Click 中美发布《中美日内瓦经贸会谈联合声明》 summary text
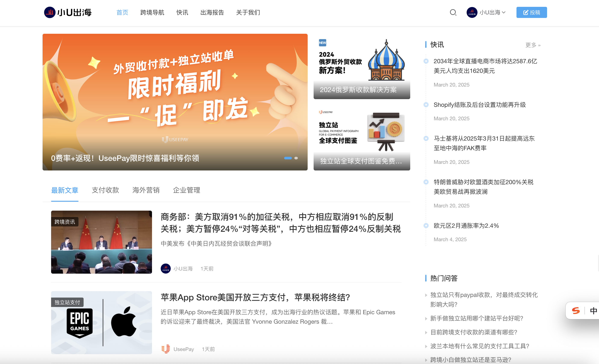Viewport: 599px width, 364px height. 216,244
